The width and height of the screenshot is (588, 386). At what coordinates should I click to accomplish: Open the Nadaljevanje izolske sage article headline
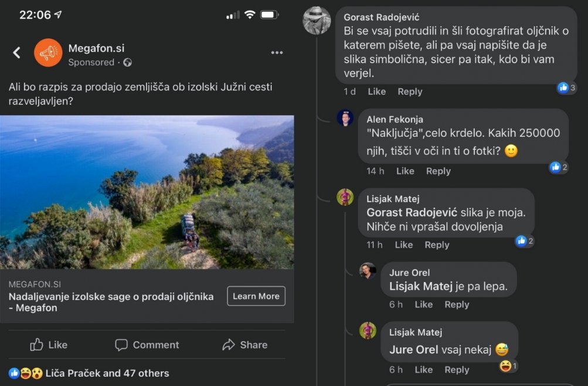111,302
